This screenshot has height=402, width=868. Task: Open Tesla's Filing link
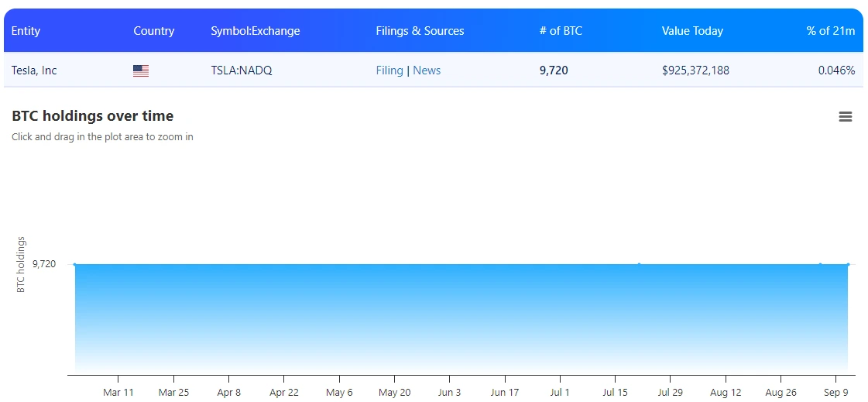coord(389,70)
